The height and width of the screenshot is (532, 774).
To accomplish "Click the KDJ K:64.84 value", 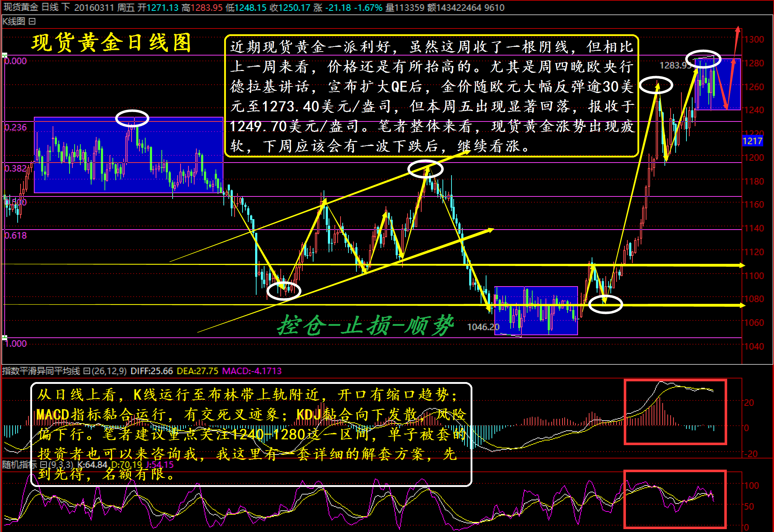I will click(92, 465).
